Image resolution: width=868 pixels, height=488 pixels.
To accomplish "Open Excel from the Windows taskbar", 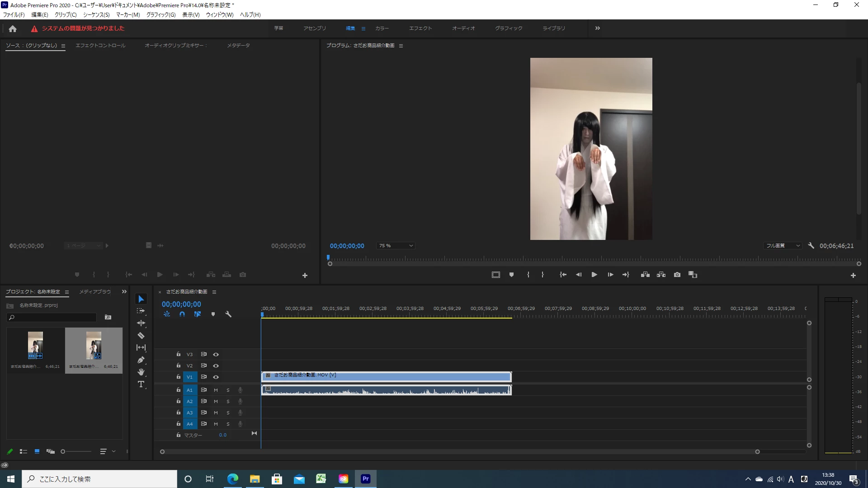I will pos(321,479).
